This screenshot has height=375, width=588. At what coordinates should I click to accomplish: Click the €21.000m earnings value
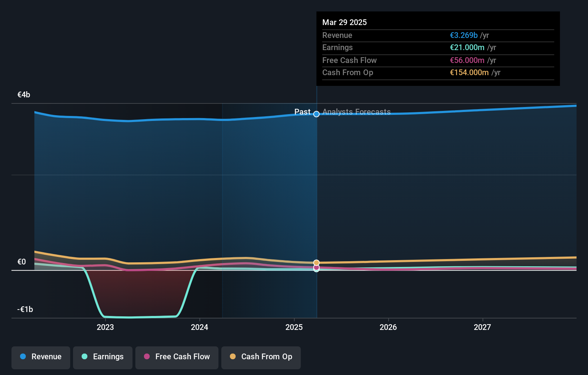pos(467,47)
